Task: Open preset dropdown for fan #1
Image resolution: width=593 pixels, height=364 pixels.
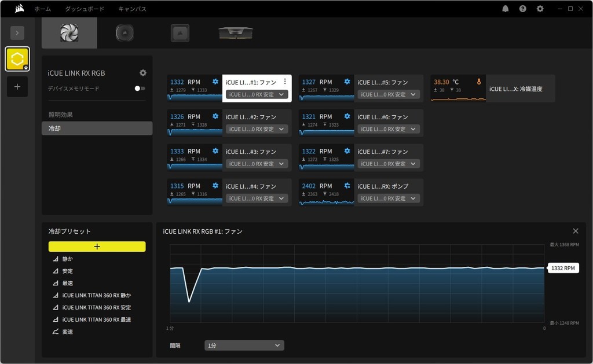Action: pos(257,94)
